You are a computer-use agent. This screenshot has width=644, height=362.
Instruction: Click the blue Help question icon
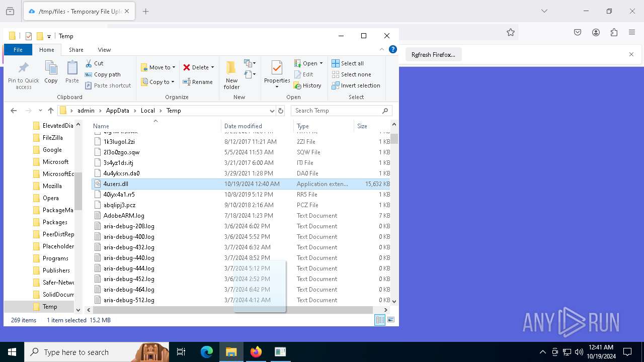[393, 50]
